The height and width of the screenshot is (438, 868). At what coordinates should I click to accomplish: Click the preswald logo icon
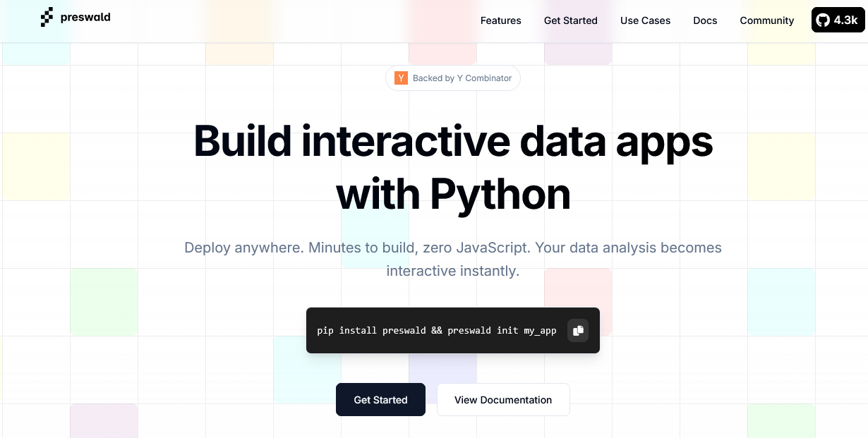[x=47, y=18]
